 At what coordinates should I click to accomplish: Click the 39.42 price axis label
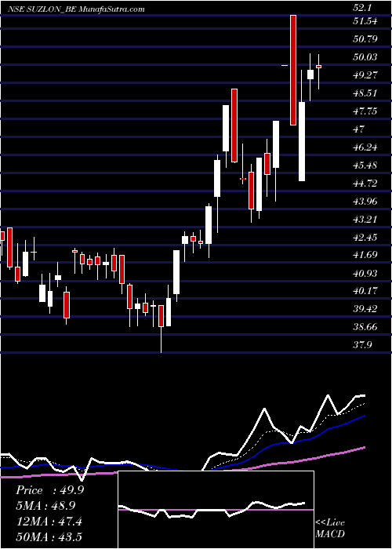[x=365, y=309]
